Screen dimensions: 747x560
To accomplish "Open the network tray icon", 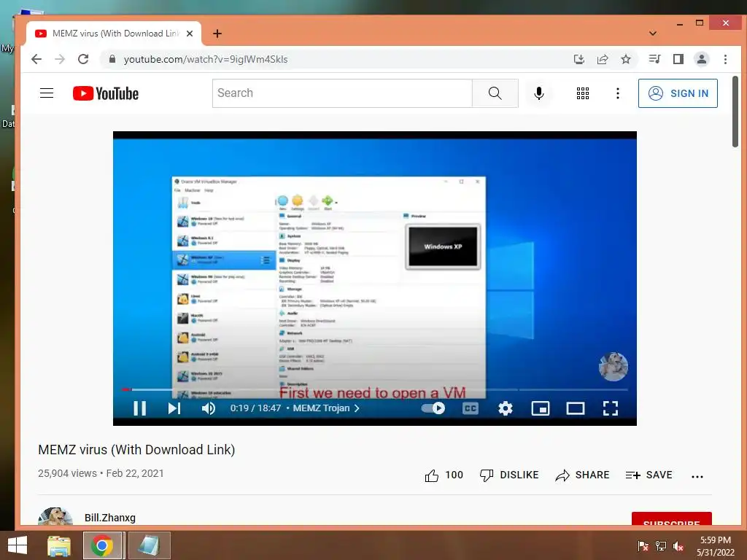I will coord(661,545).
